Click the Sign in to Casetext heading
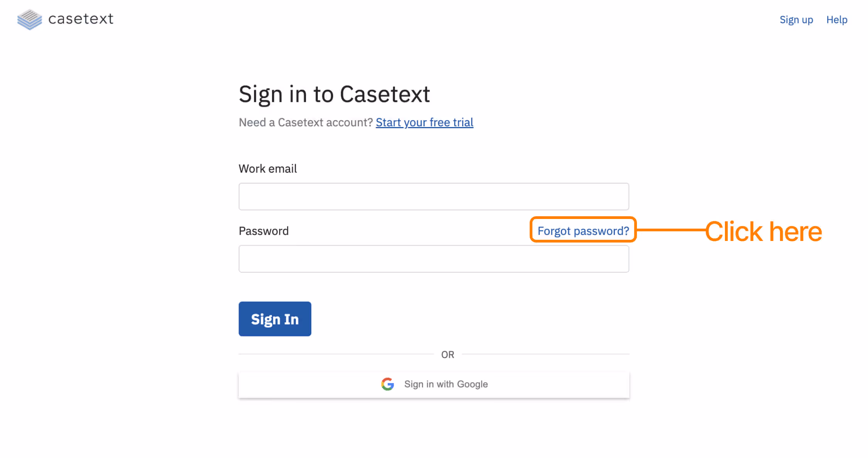This screenshot has height=458, width=868. click(334, 93)
